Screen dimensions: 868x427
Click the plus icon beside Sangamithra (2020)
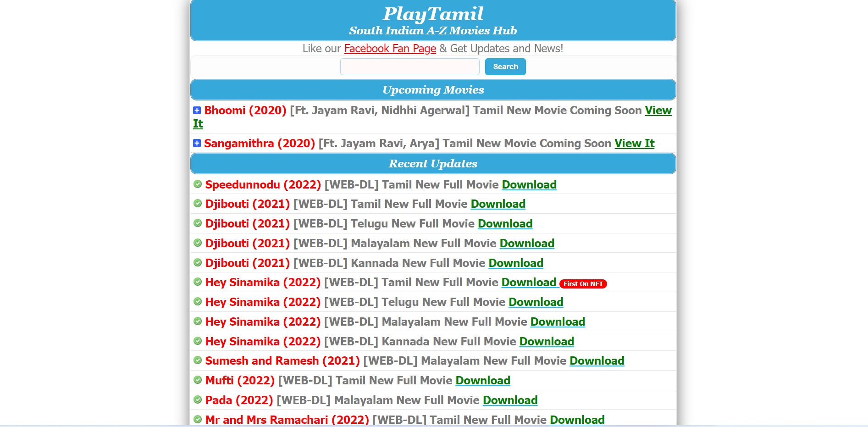click(x=197, y=143)
